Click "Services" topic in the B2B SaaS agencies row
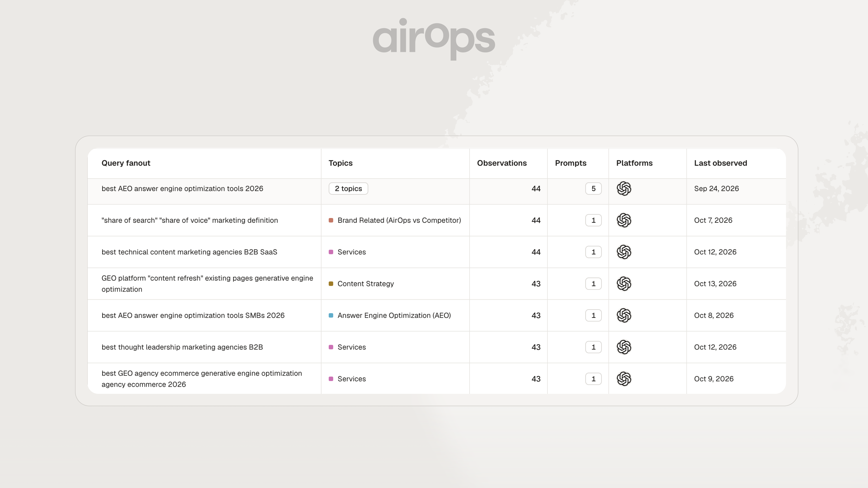This screenshot has height=488, width=868. pyautogui.click(x=351, y=252)
